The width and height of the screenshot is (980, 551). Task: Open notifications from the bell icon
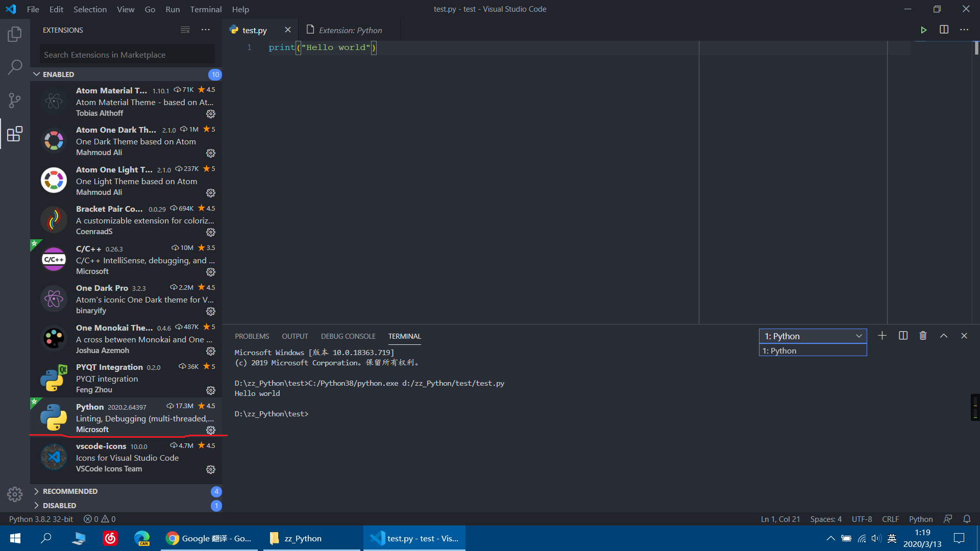click(967, 519)
